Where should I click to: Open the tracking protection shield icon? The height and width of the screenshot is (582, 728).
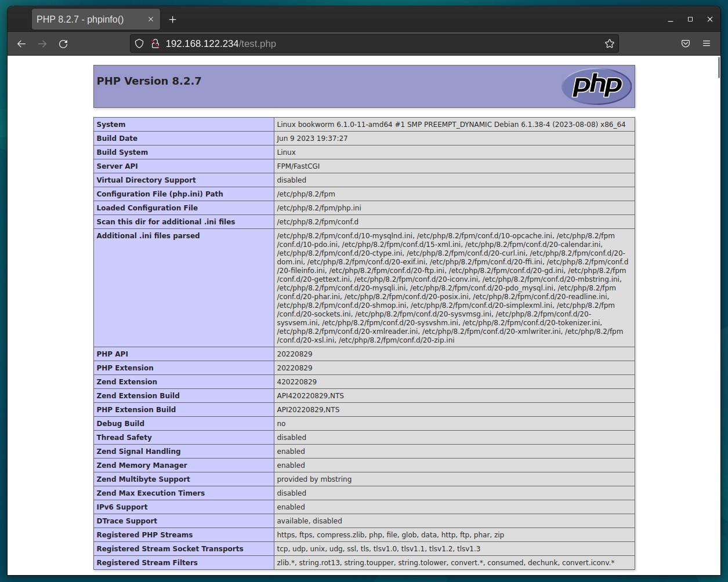(x=139, y=43)
